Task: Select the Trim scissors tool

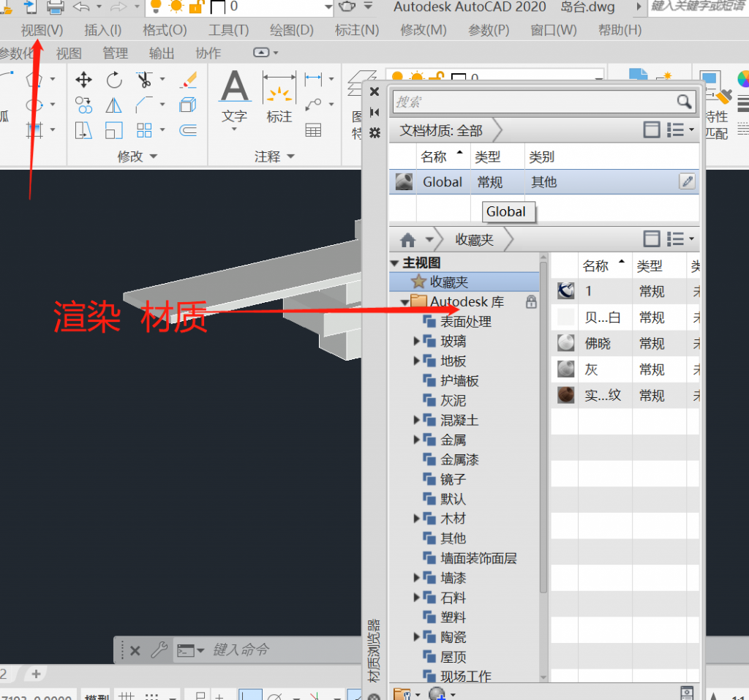Action: pyautogui.click(x=144, y=80)
